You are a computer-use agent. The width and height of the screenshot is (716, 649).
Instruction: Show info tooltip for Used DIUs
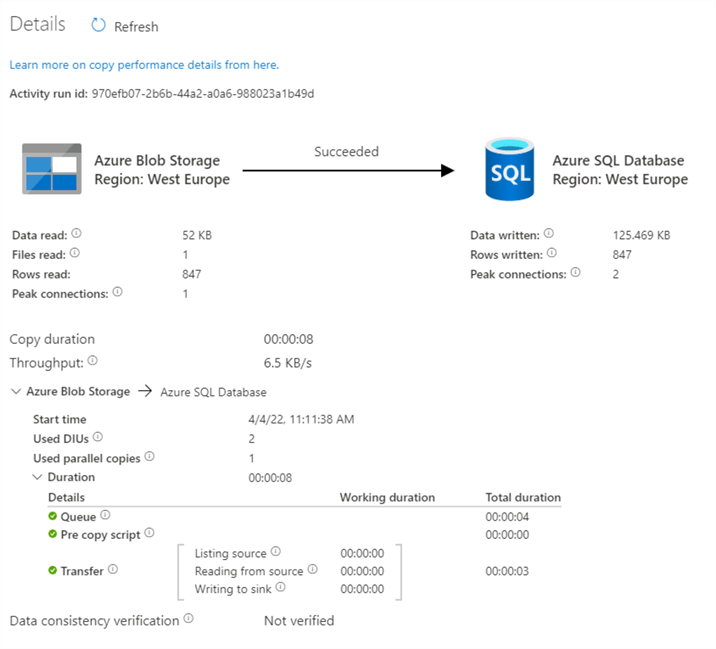98,437
